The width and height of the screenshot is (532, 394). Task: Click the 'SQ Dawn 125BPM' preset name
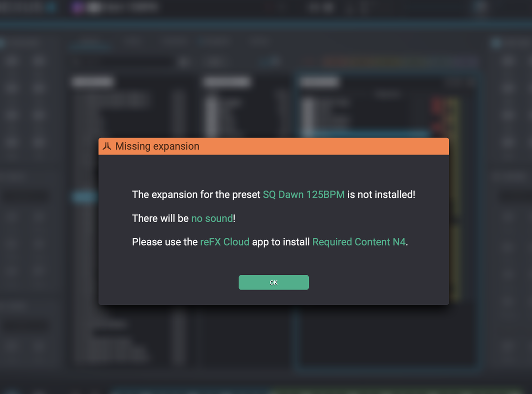[x=303, y=195]
